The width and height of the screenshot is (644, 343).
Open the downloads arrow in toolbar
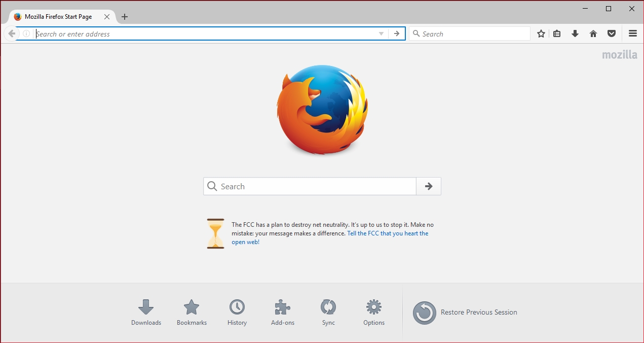(x=575, y=33)
